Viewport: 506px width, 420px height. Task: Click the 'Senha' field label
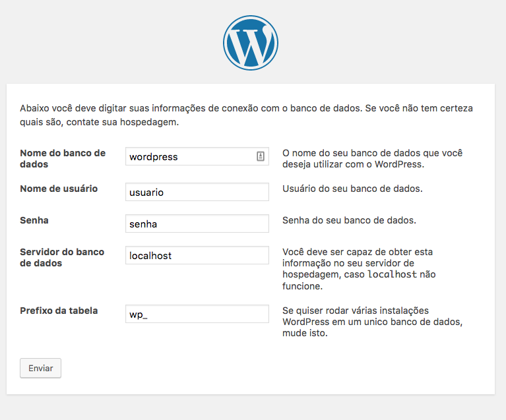pyautogui.click(x=34, y=220)
